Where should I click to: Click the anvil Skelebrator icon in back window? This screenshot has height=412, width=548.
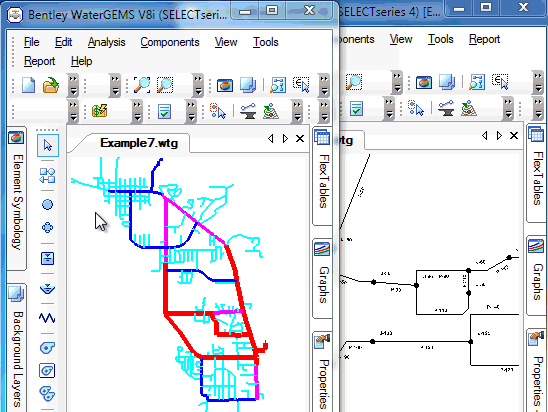[446, 108]
